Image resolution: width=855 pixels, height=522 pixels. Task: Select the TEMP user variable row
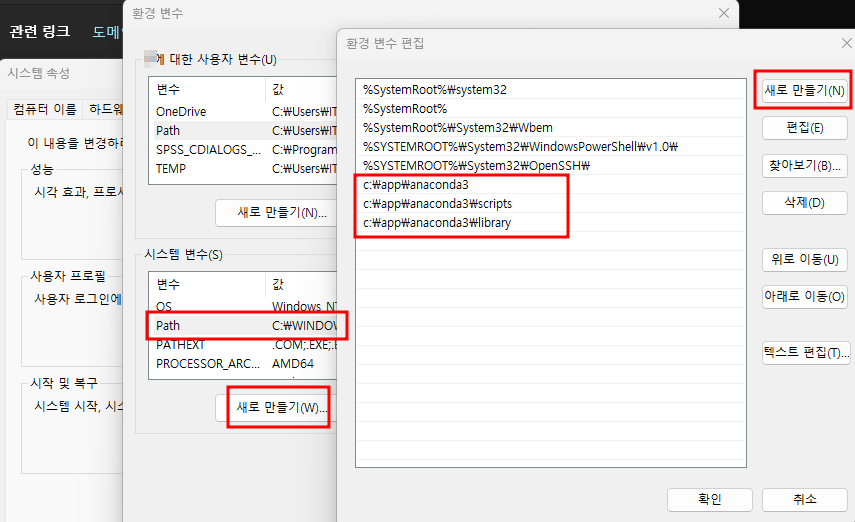243,169
